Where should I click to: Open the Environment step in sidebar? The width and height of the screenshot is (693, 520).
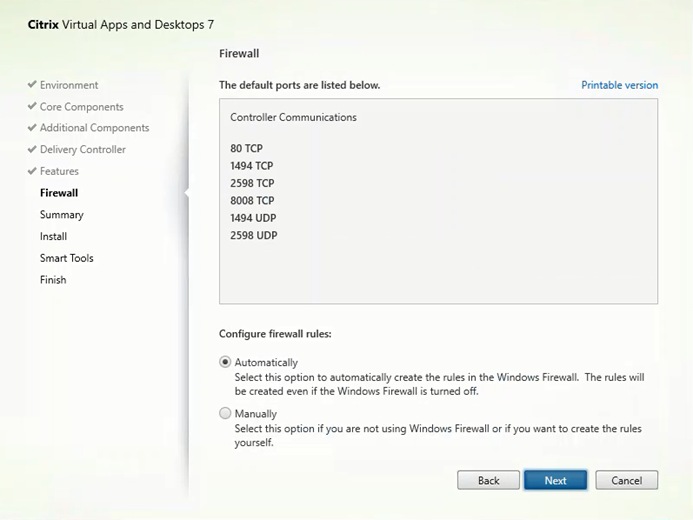pyautogui.click(x=69, y=85)
